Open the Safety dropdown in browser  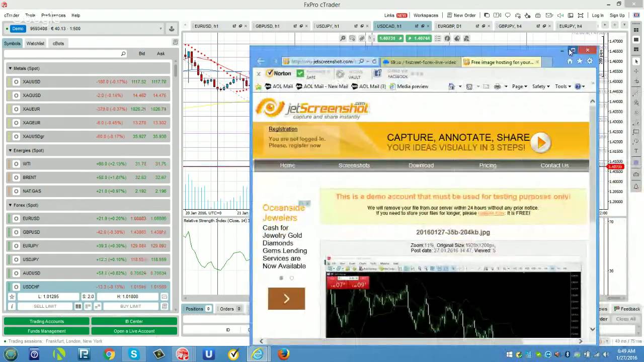pyautogui.click(x=541, y=86)
